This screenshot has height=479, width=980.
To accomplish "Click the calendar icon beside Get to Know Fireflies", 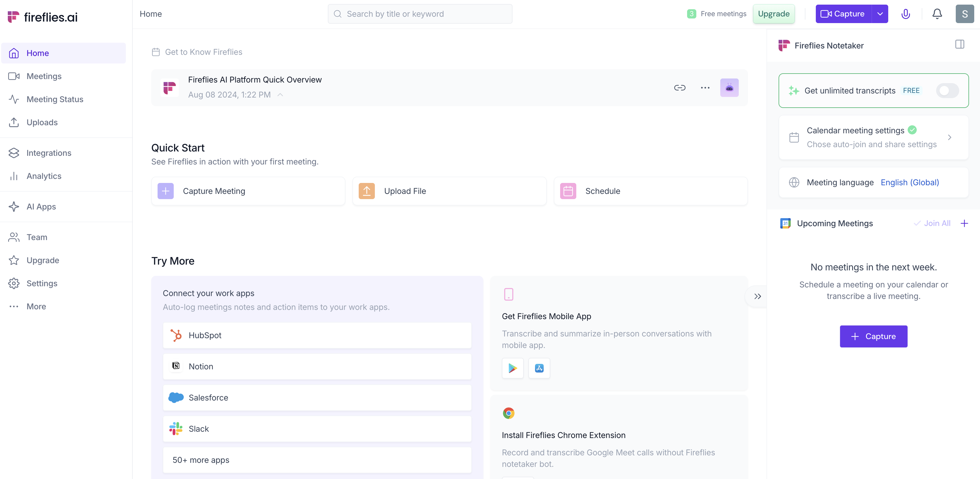I will coord(156,52).
